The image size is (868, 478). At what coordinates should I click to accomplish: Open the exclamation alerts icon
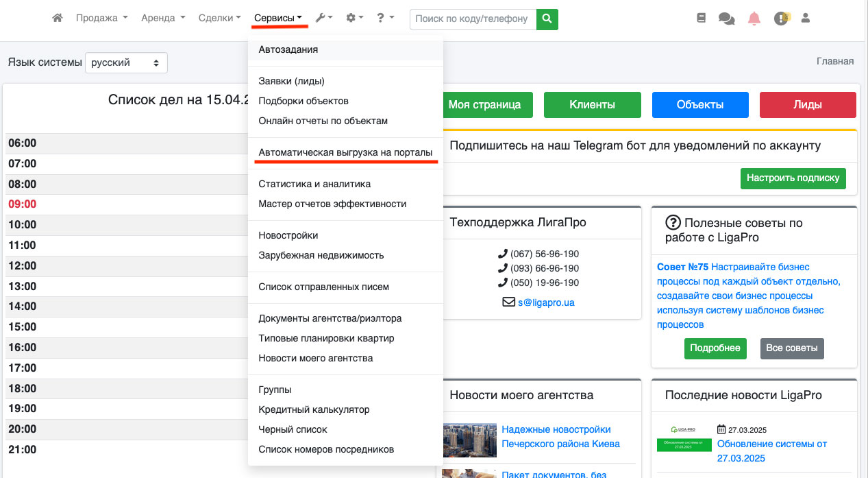click(781, 19)
